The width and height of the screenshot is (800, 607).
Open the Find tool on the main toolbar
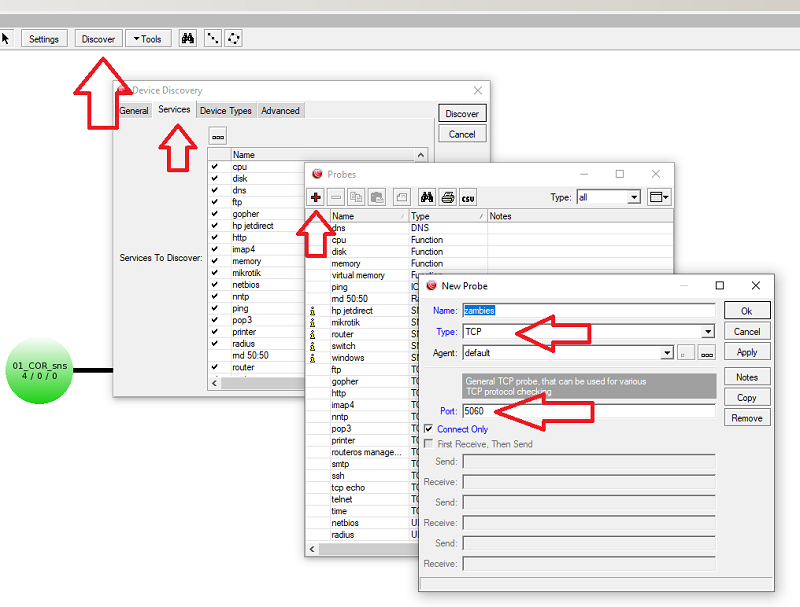pos(188,38)
